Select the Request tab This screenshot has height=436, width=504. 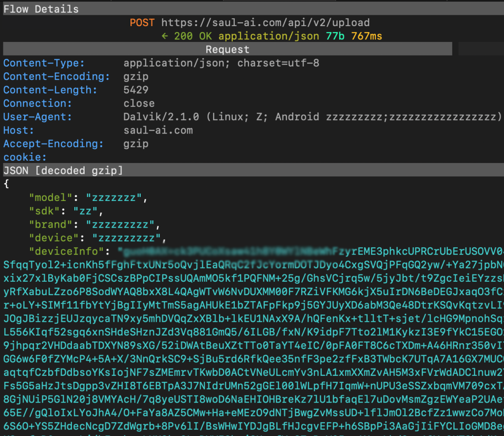(227, 49)
